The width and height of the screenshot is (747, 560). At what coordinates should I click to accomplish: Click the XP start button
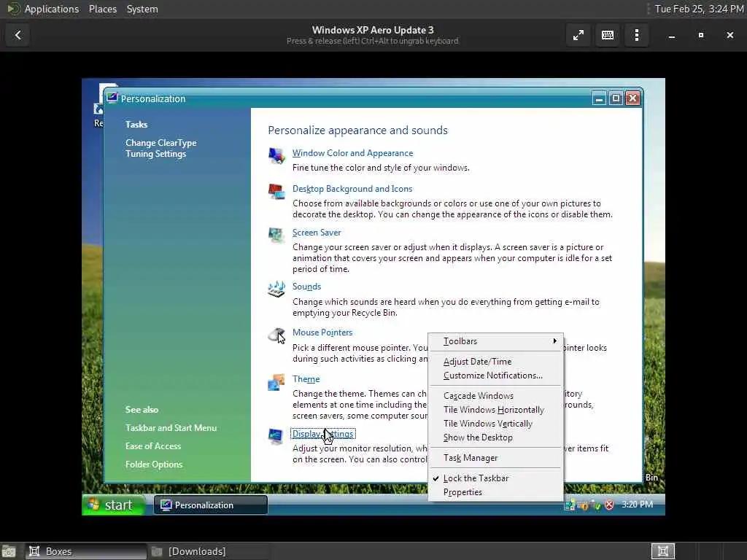pos(113,505)
